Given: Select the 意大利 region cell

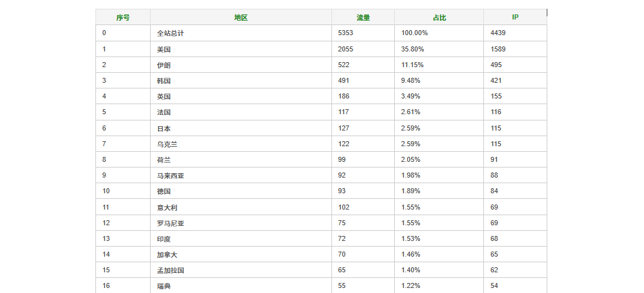Looking at the screenshot, I should pyautogui.click(x=167, y=207).
